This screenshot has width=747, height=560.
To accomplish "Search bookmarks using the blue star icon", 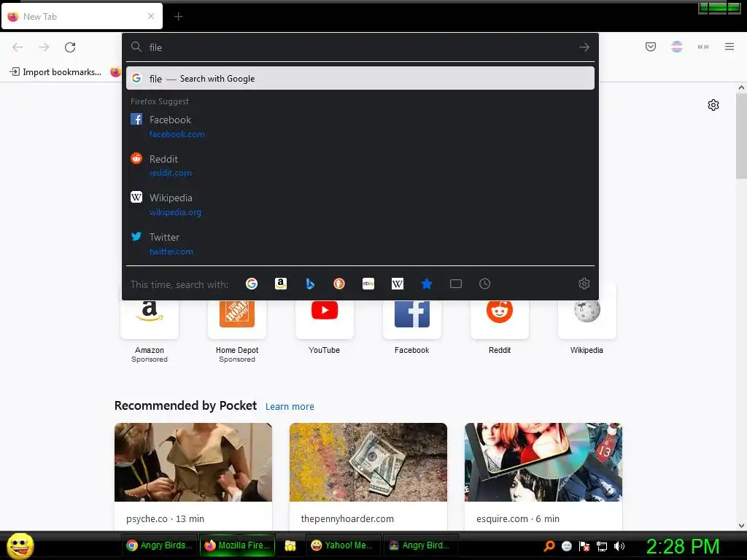I will (426, 284).
